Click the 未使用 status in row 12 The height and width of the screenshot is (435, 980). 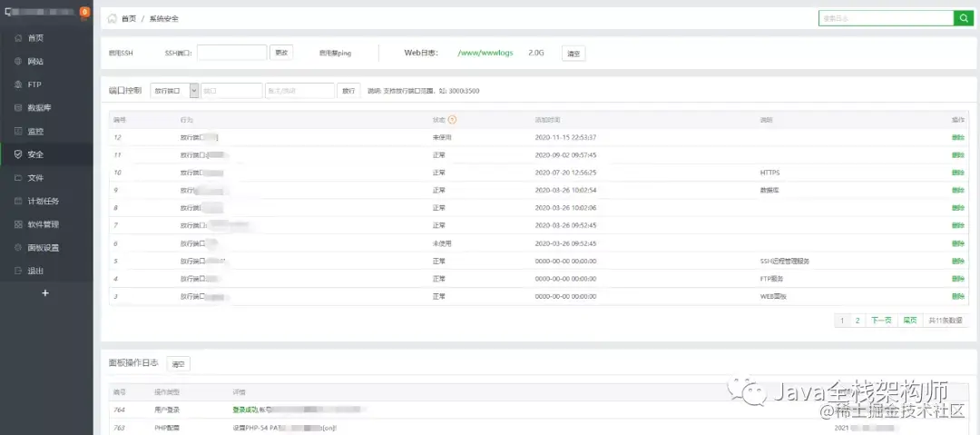pos(442,137)
